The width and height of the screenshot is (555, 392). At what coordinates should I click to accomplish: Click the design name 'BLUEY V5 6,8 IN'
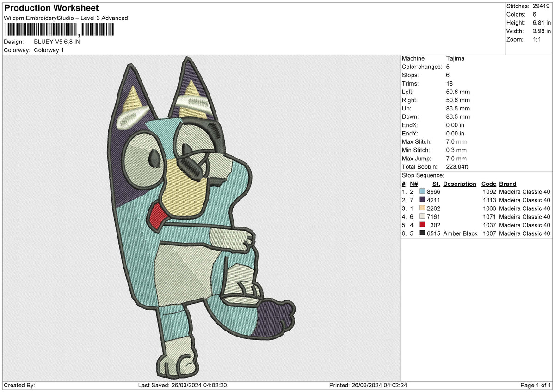coord(57,42)
